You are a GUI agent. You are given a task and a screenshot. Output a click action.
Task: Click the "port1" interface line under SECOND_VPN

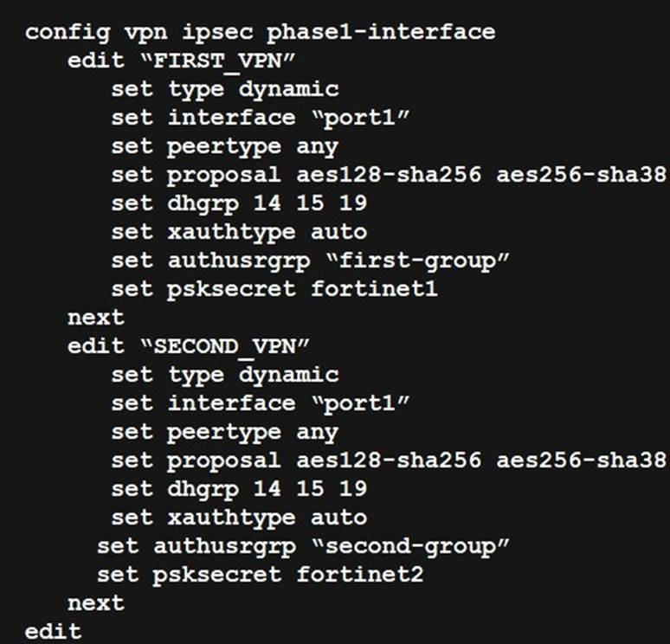click(x=260, y=403)
